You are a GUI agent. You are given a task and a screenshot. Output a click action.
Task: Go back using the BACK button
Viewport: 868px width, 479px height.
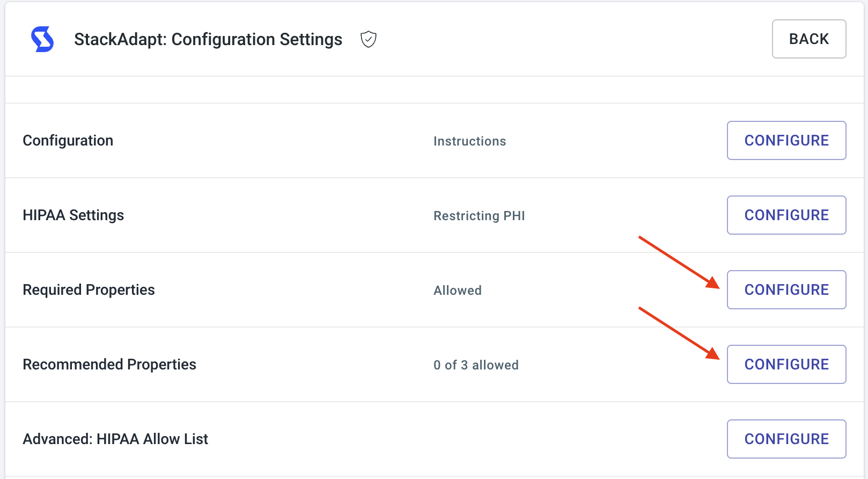pos(809,39)
